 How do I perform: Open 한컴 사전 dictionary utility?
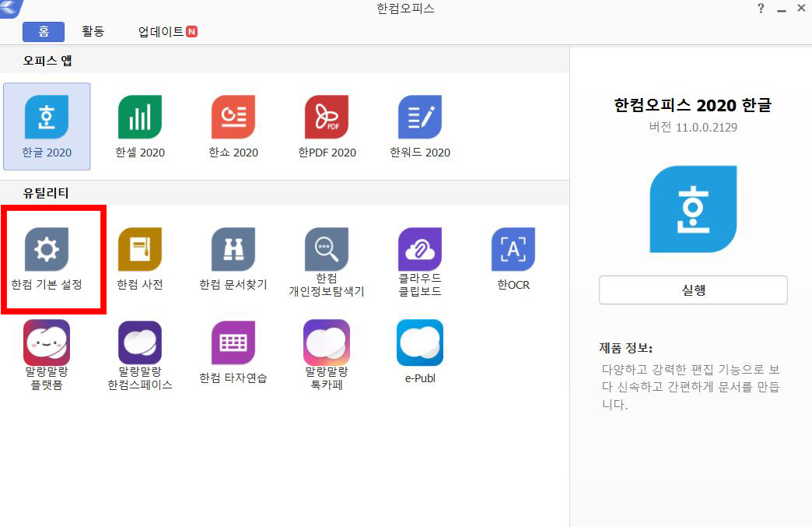140,249
